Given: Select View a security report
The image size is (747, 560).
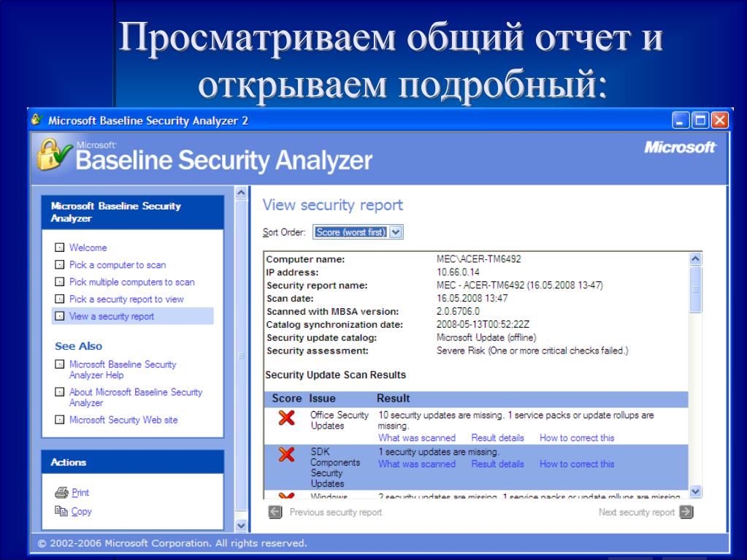Looking at the screenshot, I should [112, 316].
